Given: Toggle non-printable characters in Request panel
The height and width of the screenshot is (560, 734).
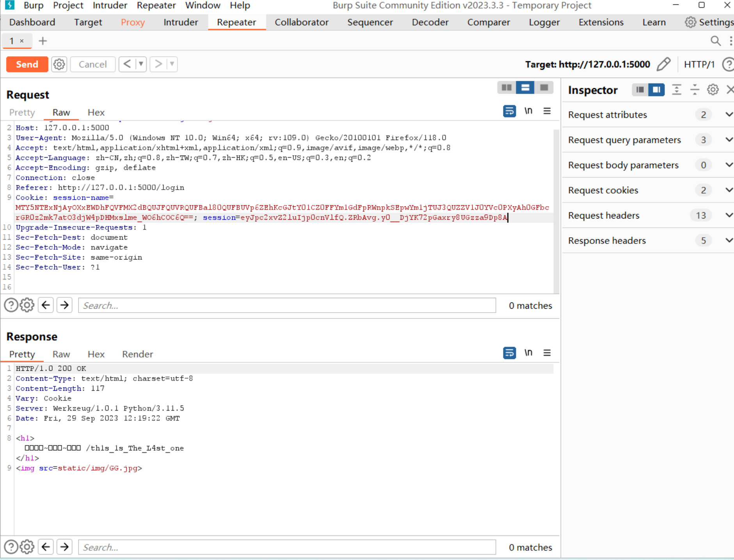Looking at the screenshot, I should tap(528, 111).
